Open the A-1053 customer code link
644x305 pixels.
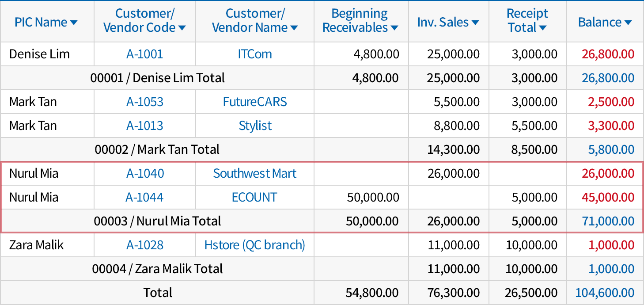point(144,102)
